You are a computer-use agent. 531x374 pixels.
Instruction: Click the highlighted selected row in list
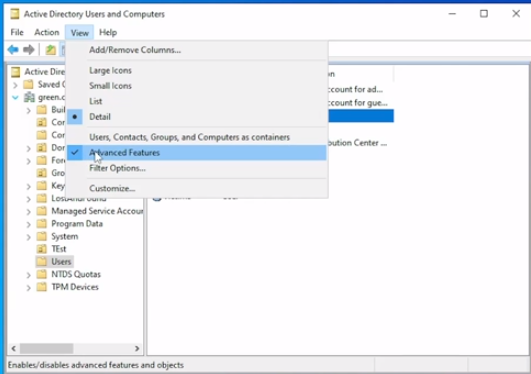pos(361,116)
